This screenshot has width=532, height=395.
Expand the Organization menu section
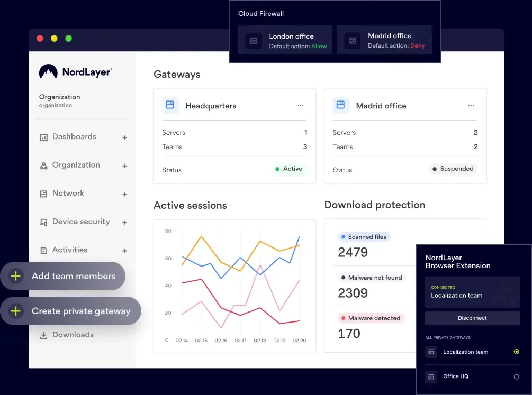point(124,166)
